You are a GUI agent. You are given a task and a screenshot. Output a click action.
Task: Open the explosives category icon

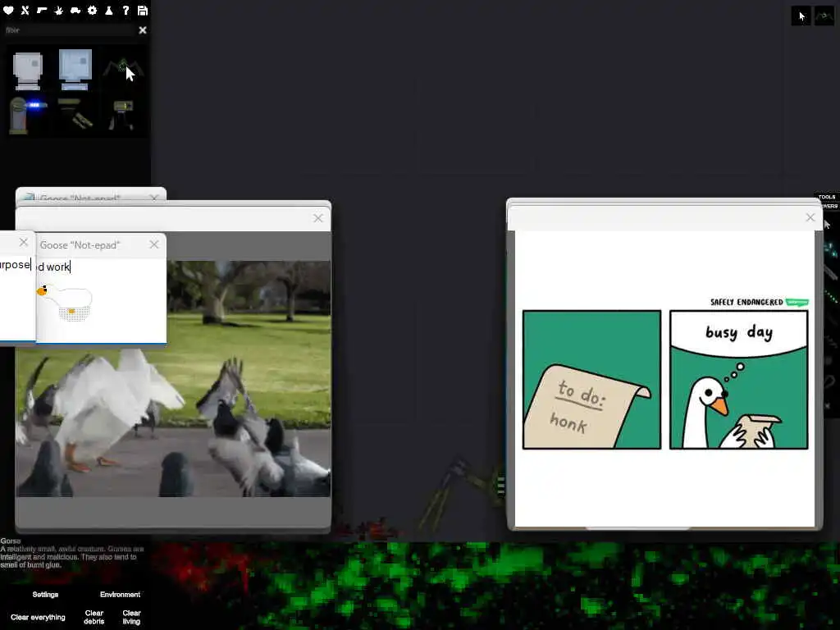point(58,10)
